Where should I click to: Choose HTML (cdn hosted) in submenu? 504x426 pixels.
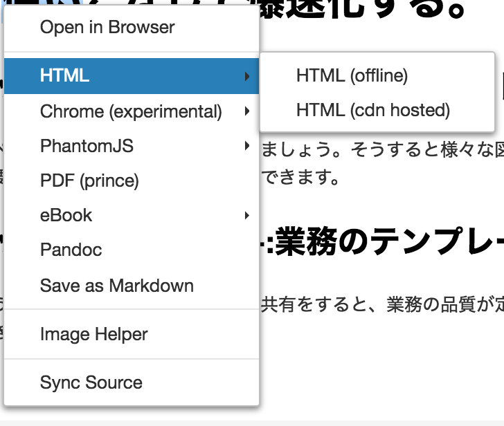pyautogui.click(x=377, y=110)
